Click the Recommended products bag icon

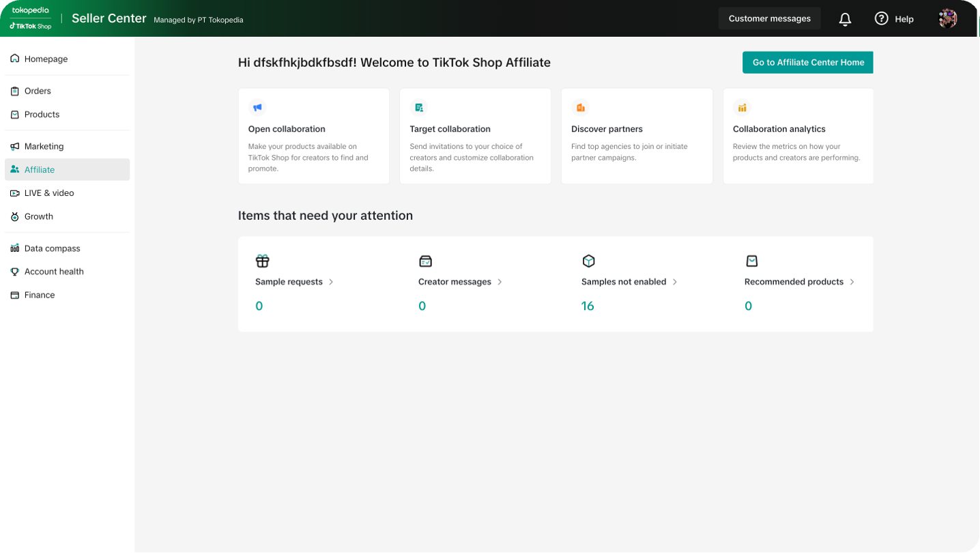coord(751,261)
